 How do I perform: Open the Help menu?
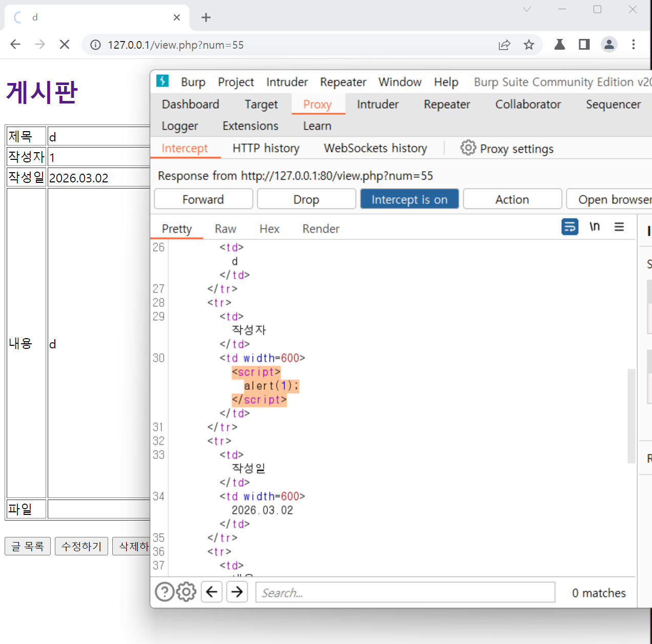[x=446, y=82]
